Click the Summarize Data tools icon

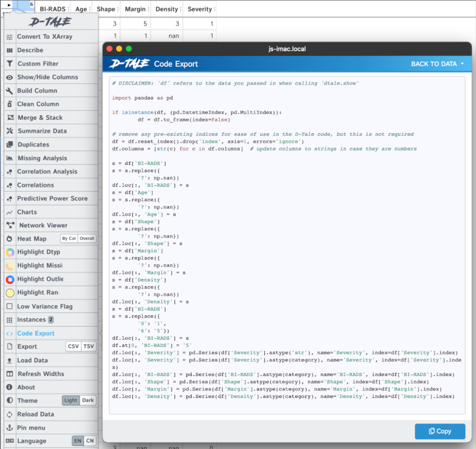[x=10, y=131]
